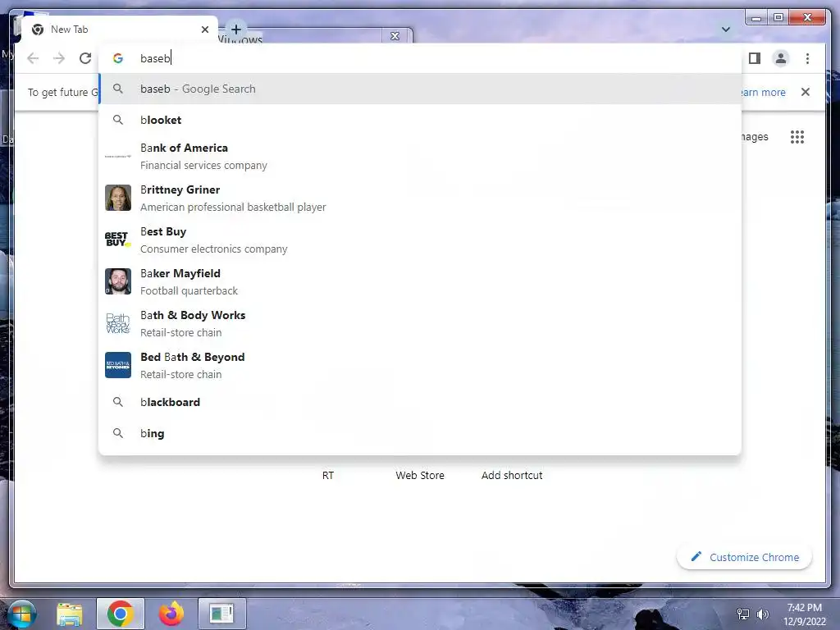The height and width of the screenshot is (630, 840).
Task: Open the Google apps grid
Action: [797, 137]
